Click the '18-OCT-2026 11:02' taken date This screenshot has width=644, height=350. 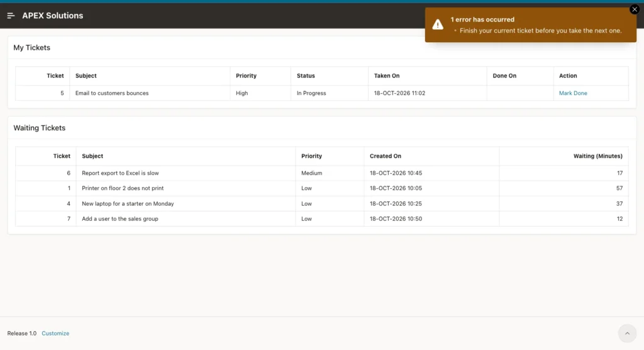tap(399, 93)
